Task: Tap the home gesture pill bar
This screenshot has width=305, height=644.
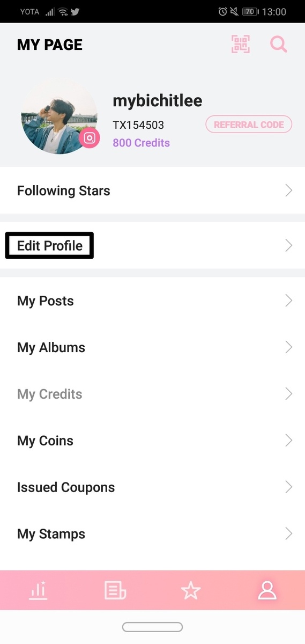Action: point(152,627)
